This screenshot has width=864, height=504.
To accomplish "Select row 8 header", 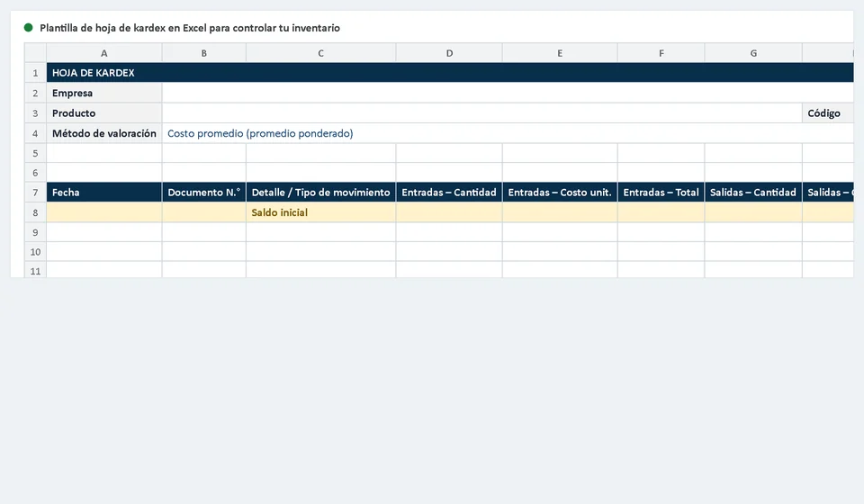I will tap(35, 212).
